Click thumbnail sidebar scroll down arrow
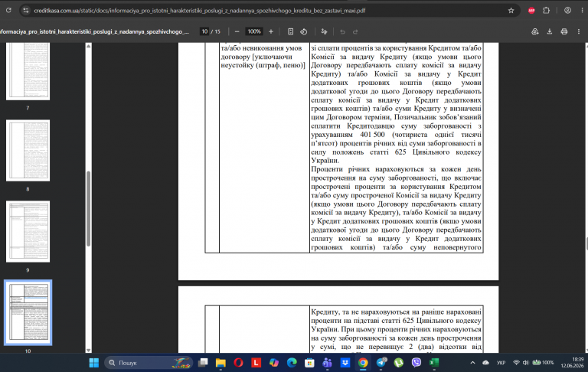 [89, 350]
